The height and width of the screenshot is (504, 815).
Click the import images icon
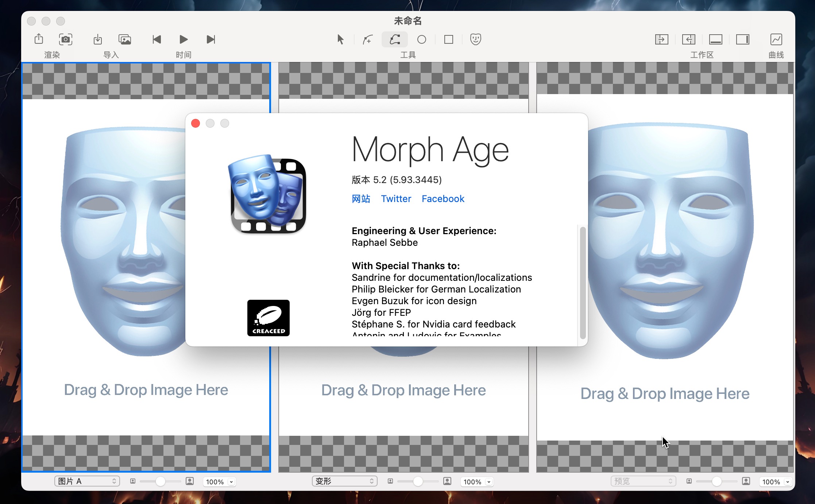125,39
